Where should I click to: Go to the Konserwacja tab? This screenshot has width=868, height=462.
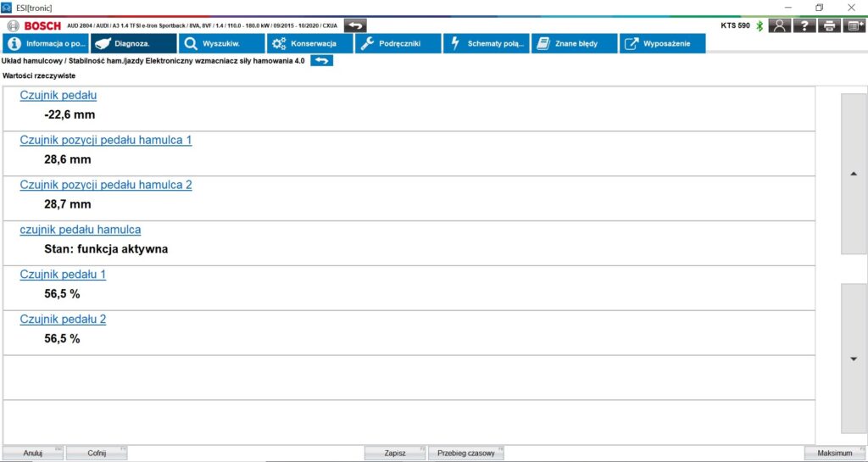tap(309, 43)
